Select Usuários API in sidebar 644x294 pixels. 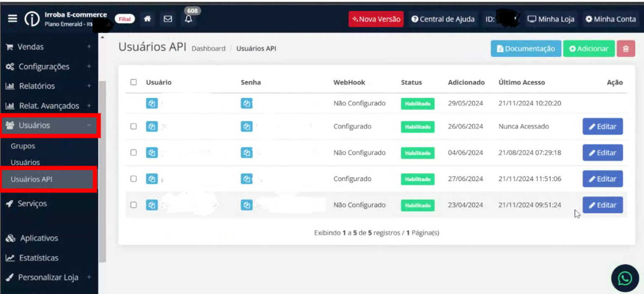point(49,179)
